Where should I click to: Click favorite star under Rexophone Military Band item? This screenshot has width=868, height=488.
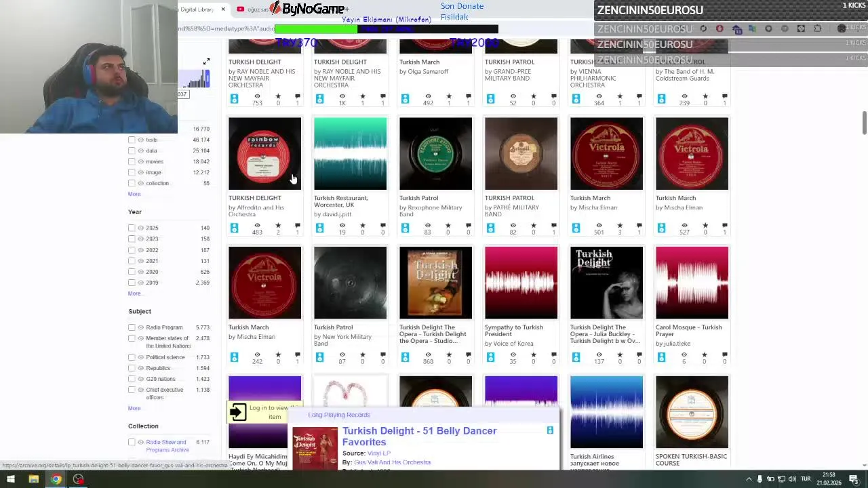pyautogui.click(x=448, y=225)
